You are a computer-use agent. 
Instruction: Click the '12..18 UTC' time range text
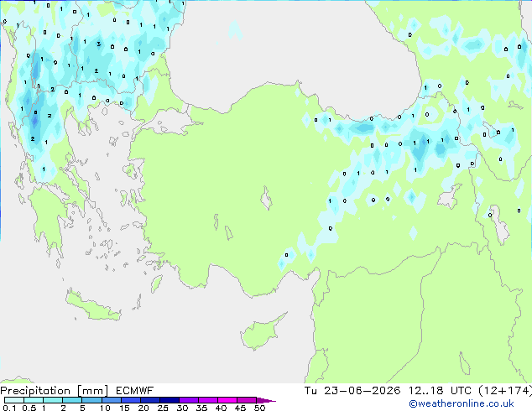tap(441, 391)
